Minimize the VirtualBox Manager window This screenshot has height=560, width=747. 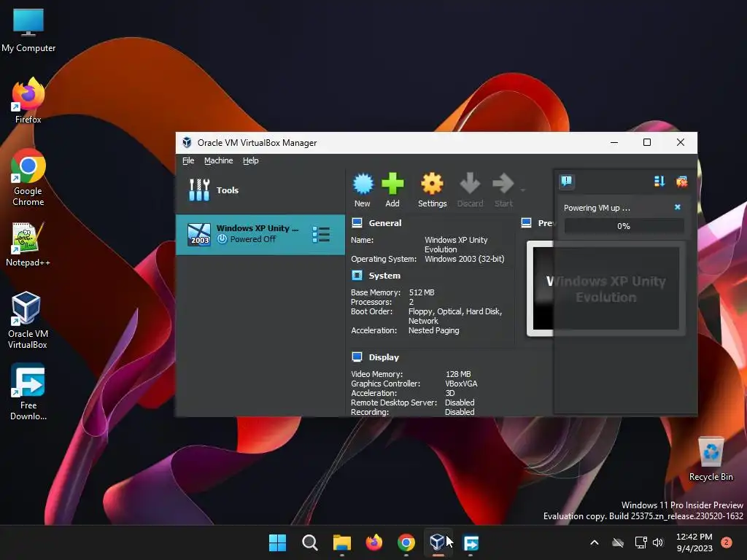coord(614,142)
